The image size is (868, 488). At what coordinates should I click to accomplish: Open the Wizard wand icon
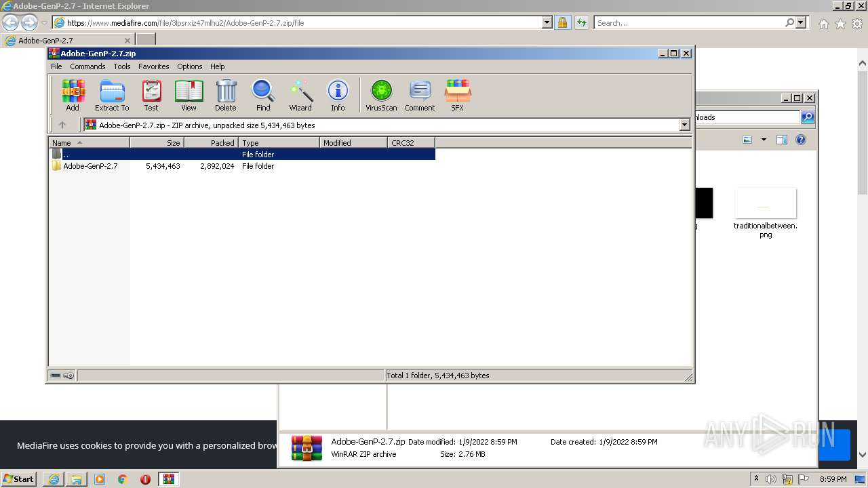click(x=300, y=95)
